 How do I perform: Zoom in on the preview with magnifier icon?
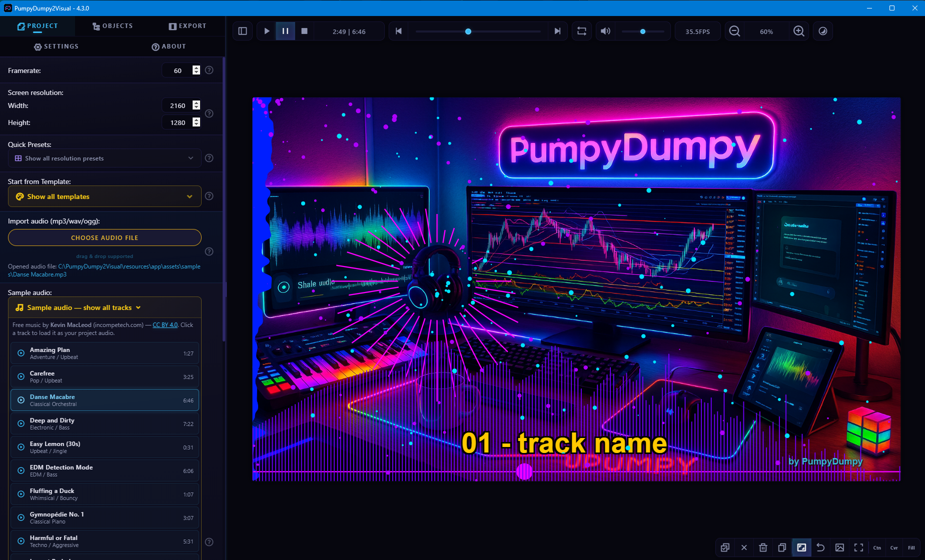[x=799, y=31]
